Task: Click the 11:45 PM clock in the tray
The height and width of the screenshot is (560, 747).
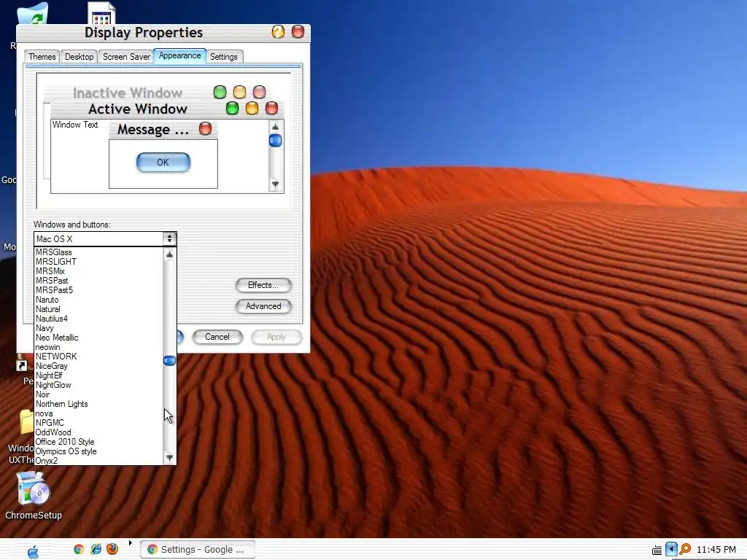Action: [x=716, y=550]
